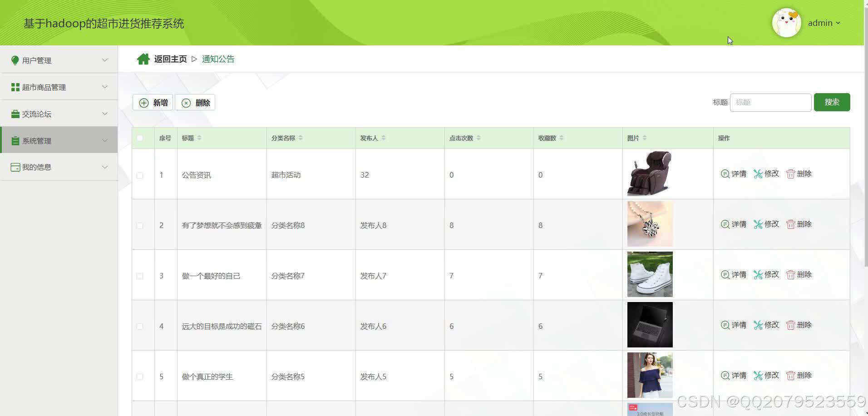Expand the 我的信息 chevron

(105, 167)
